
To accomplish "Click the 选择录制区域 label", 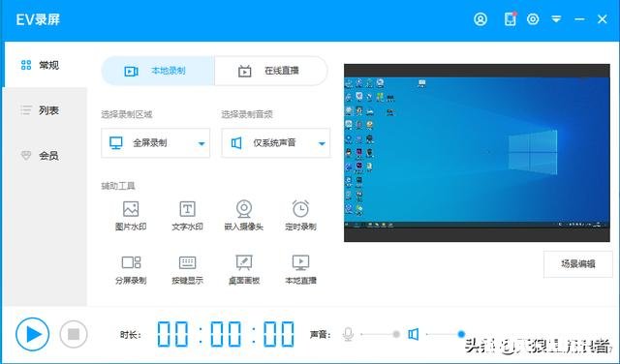I will tap(127, 114).
